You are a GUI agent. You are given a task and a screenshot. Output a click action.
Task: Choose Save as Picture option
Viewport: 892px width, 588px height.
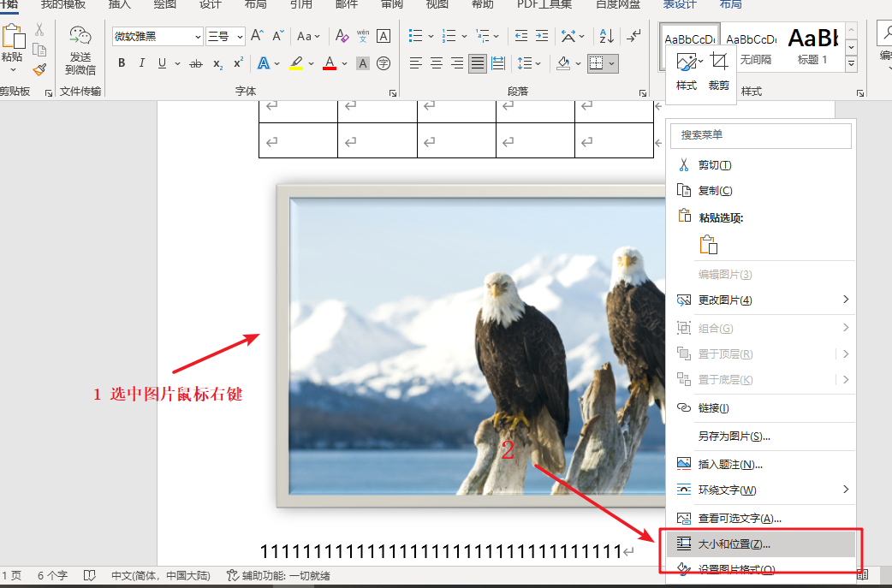coord(761,437)
